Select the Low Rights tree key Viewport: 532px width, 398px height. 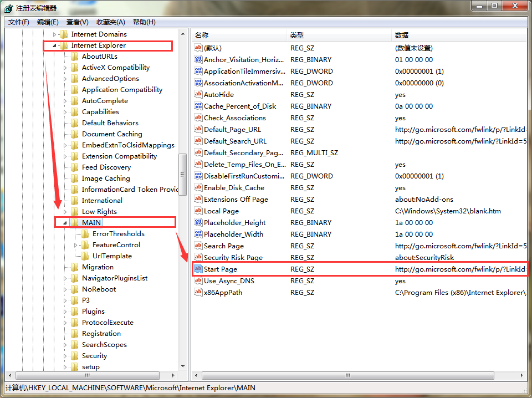pos(99,212)
